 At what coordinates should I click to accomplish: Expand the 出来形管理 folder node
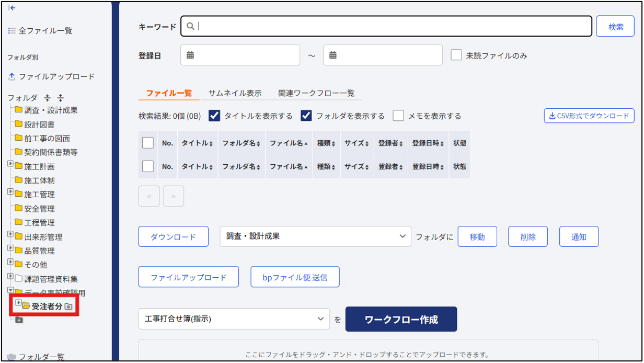point(10,234)
